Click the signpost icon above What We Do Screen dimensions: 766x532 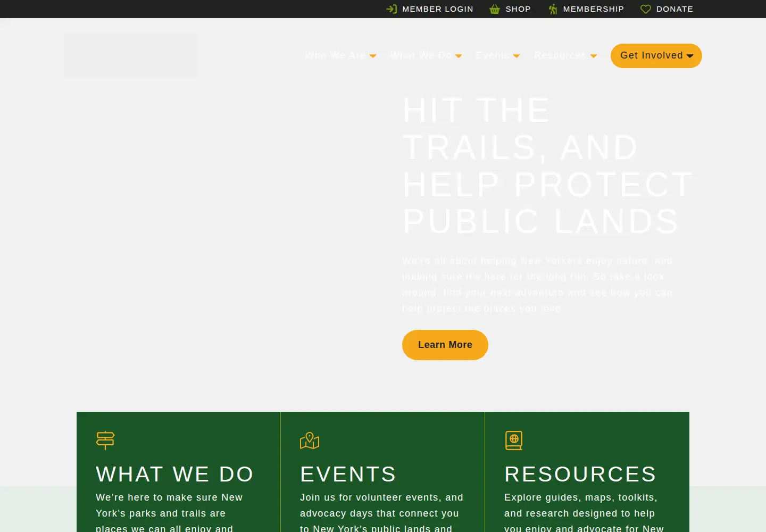point(105,440)
